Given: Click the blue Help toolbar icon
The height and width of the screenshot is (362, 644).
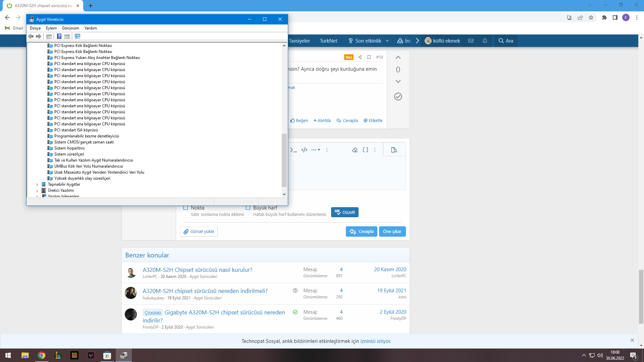Looking at the screenshot, I should (59, 36).
